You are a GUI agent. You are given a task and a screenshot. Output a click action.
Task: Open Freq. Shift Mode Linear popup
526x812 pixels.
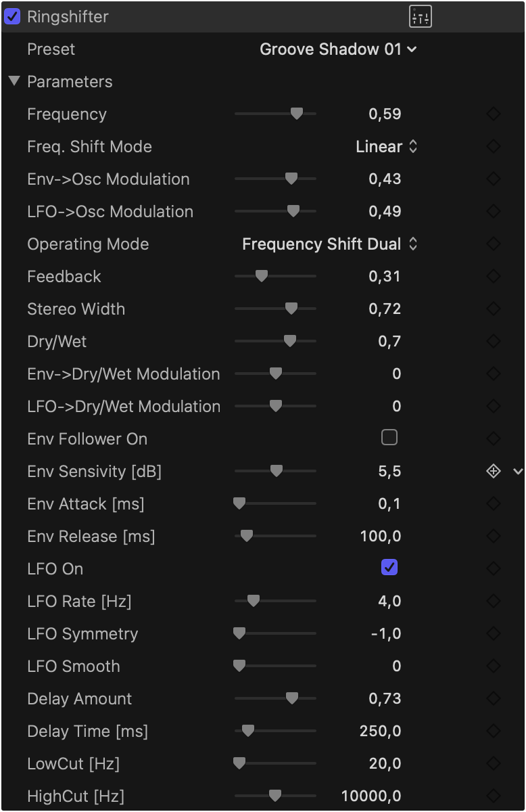[387, 147]
